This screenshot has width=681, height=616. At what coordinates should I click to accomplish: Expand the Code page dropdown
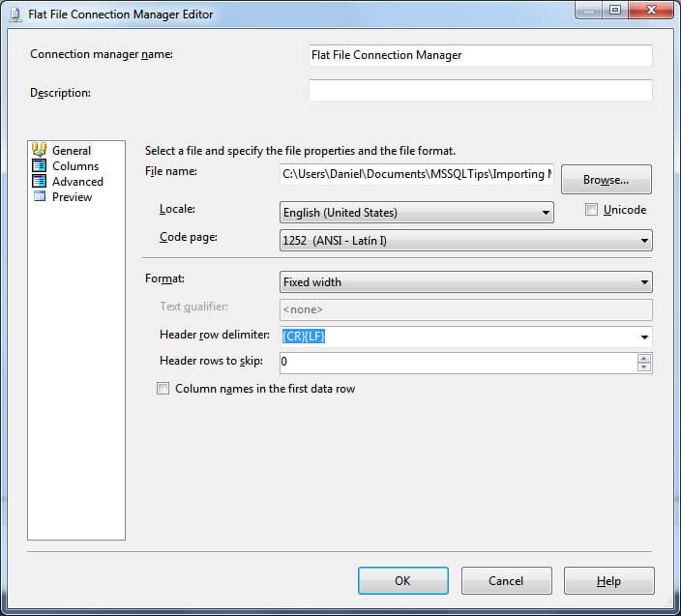[466, 241]
